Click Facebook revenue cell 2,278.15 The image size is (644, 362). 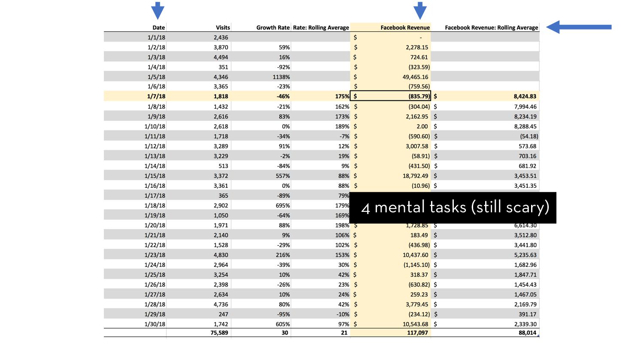417,47
